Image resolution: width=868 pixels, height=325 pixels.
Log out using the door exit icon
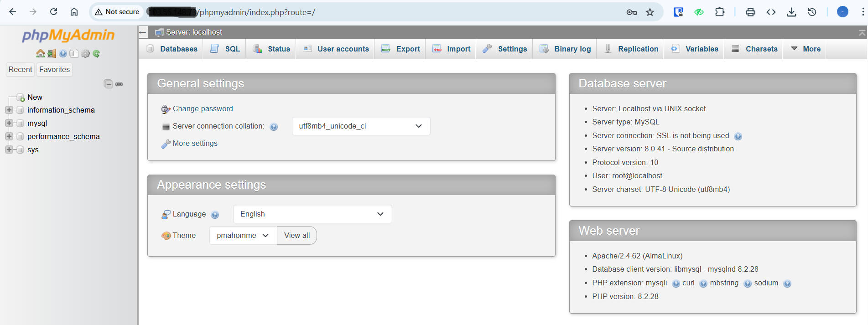click(x=52, y=53)
